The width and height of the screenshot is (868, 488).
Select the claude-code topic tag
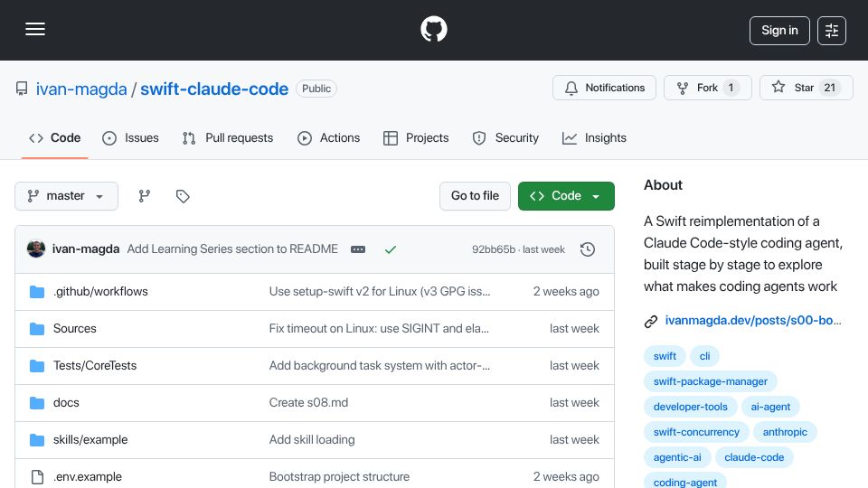click(x=754, y=457)
